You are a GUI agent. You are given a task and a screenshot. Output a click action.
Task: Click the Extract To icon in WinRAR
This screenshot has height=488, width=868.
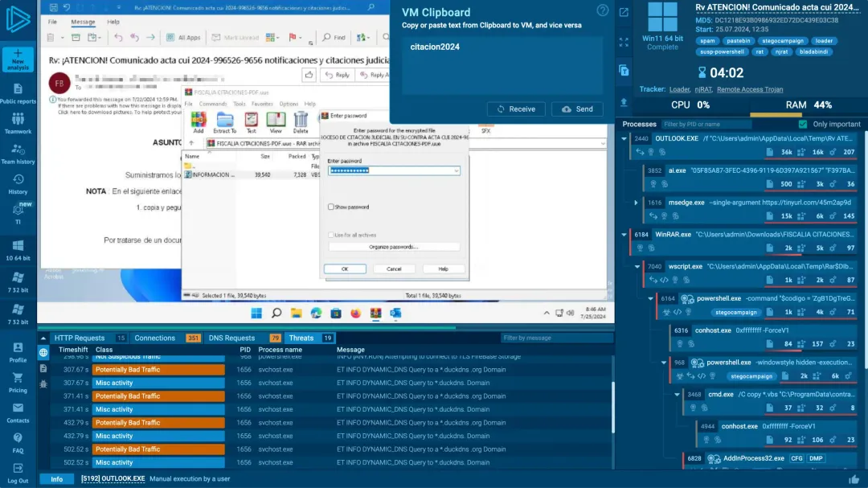[x=225, y=123]
